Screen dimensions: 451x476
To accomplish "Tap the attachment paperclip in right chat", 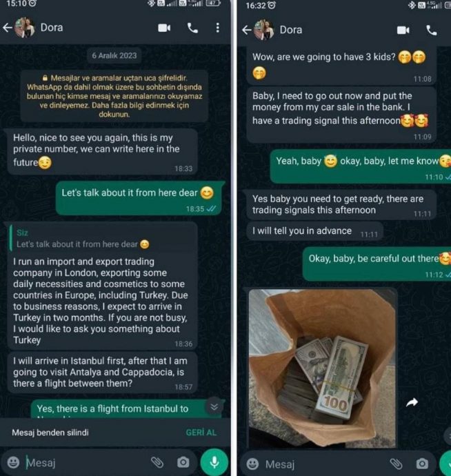I will [396, 464].
